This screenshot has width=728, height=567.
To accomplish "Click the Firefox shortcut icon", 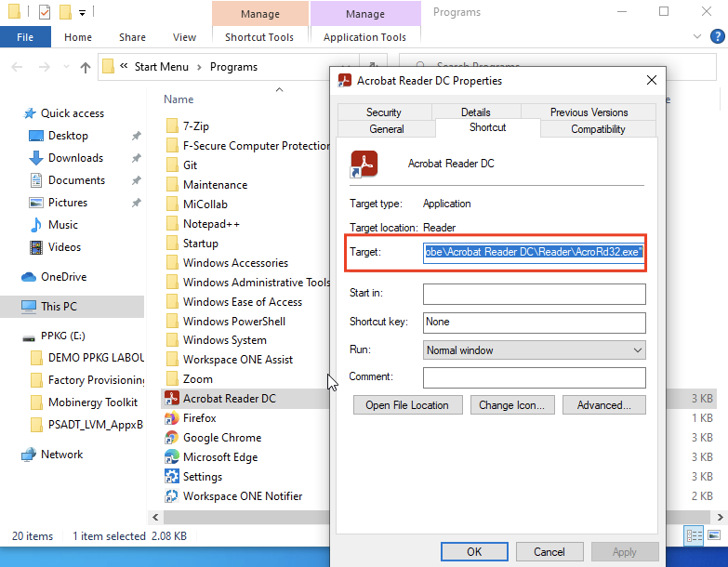I will (172, 418).
